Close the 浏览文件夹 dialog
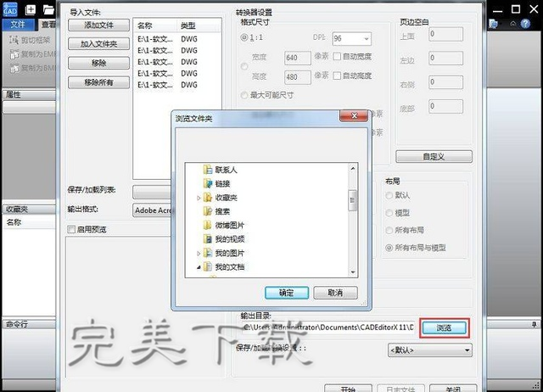Image resolution: width=543 pixels, height=392 pixels. coord(354,116)
